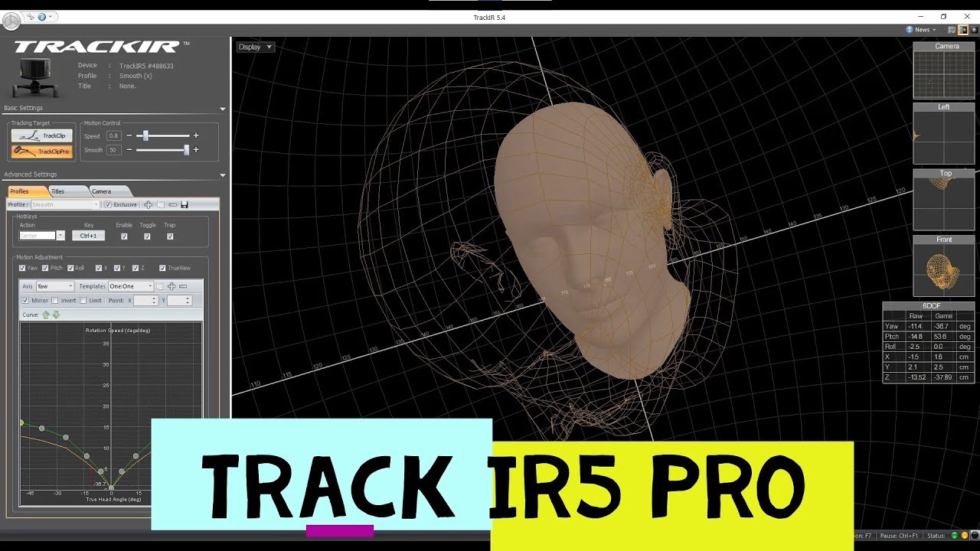Screen dimensions: 980x551
Task: Decrease Smooth with the minus icon
Action: click(129, 150)
